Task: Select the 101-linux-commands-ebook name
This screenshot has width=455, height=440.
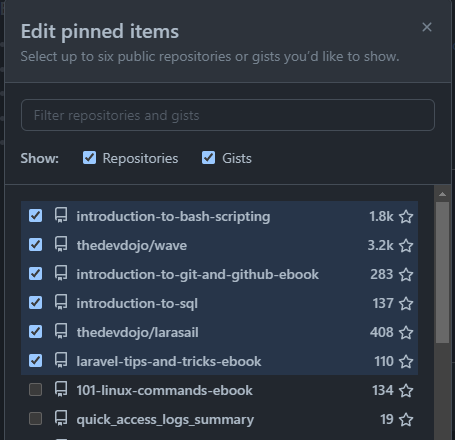Action: pos(164,391)
